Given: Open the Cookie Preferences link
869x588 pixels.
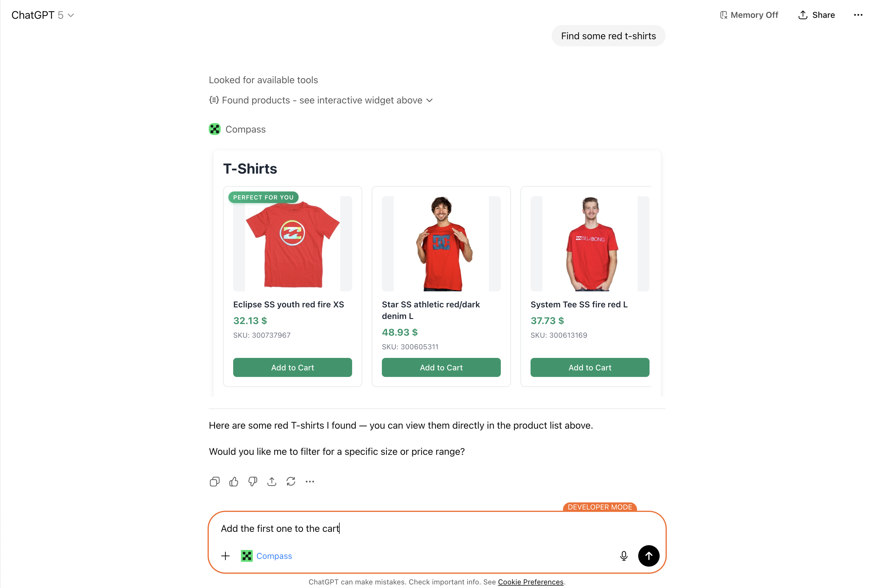Looking at the screenshot, I should [530, 582].
